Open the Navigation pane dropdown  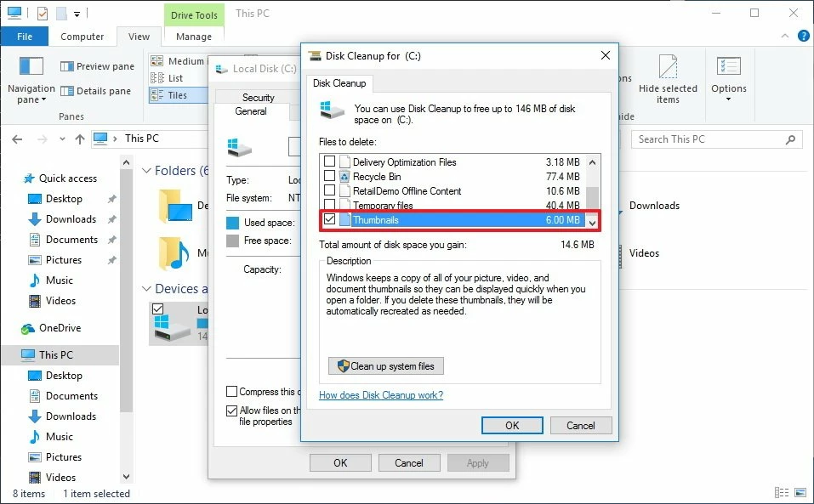click(31, 81)
